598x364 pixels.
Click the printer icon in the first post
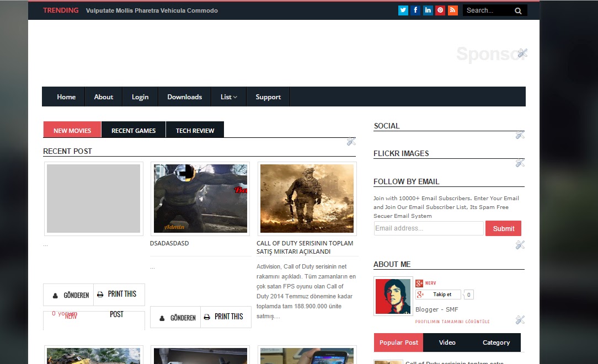100,295
